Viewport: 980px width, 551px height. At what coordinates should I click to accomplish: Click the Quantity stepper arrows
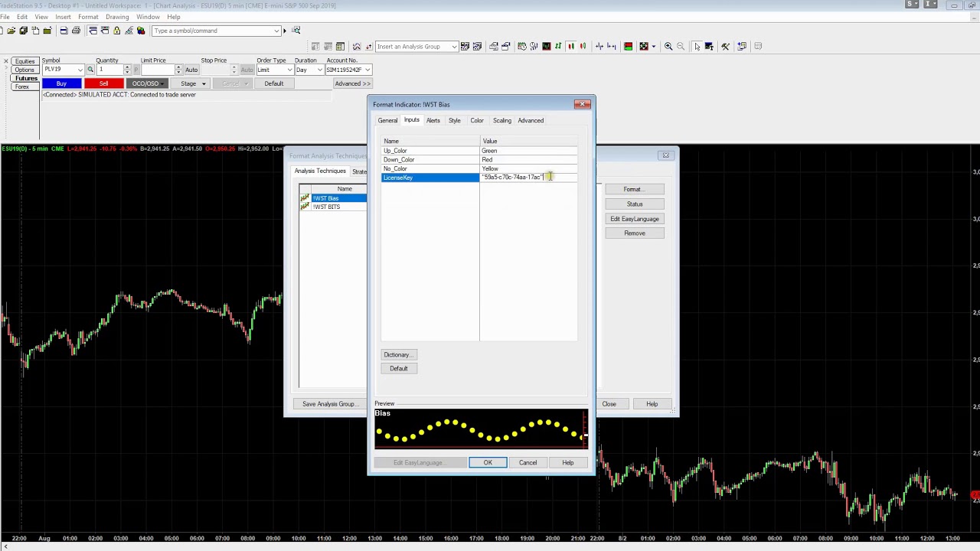pos(127,70)
